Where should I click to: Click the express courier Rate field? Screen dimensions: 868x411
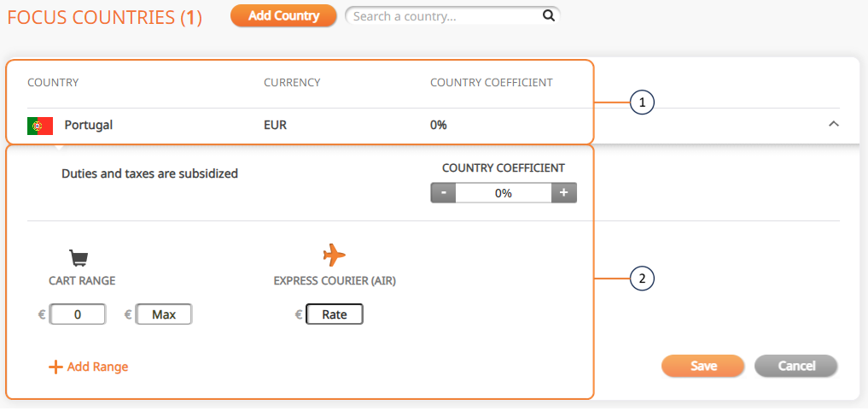335,314
